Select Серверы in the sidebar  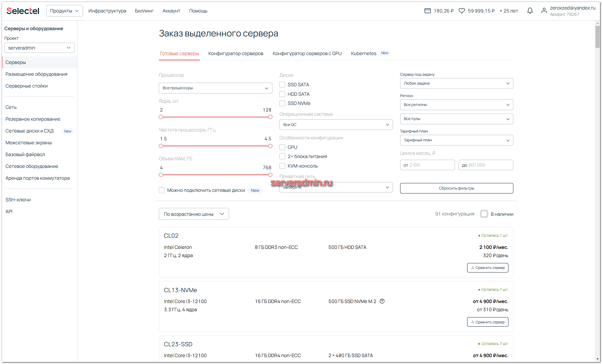(40, 62)
